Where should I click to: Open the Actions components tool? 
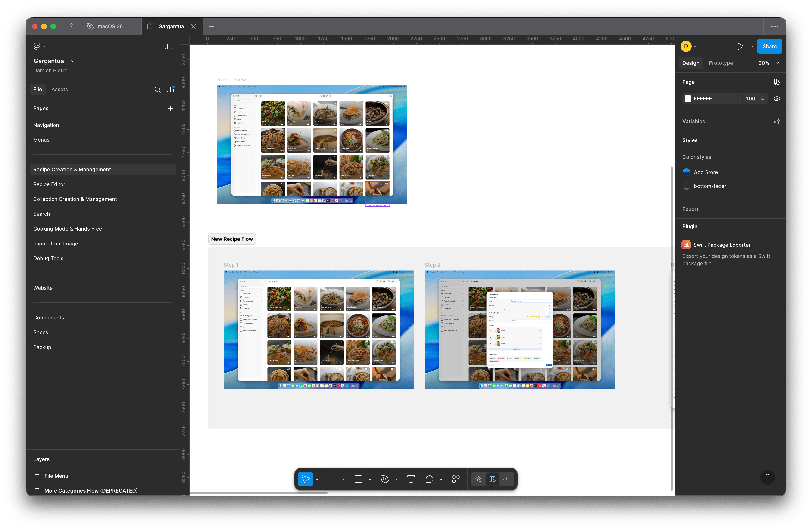(456, 479)
